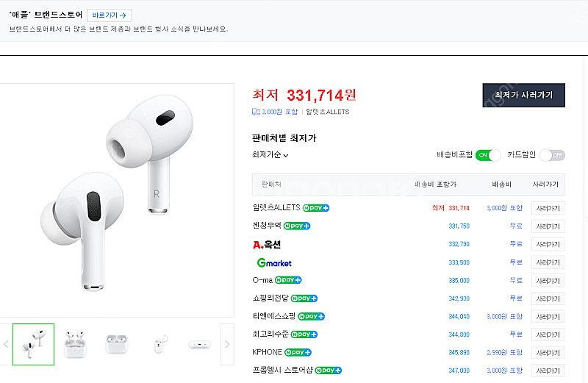Click 사러가기 for O-ma row
This screenshot has height=383, width=588.
(548, 281)
